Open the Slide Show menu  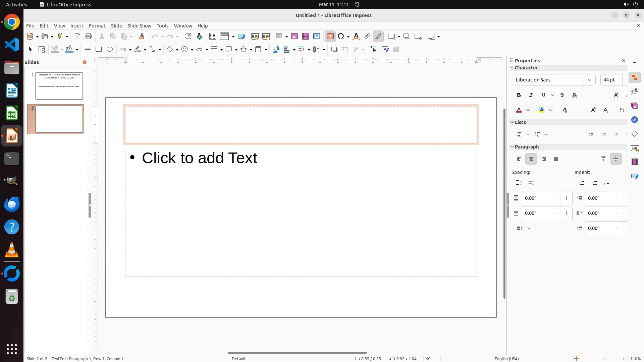[x=139, y=26]
